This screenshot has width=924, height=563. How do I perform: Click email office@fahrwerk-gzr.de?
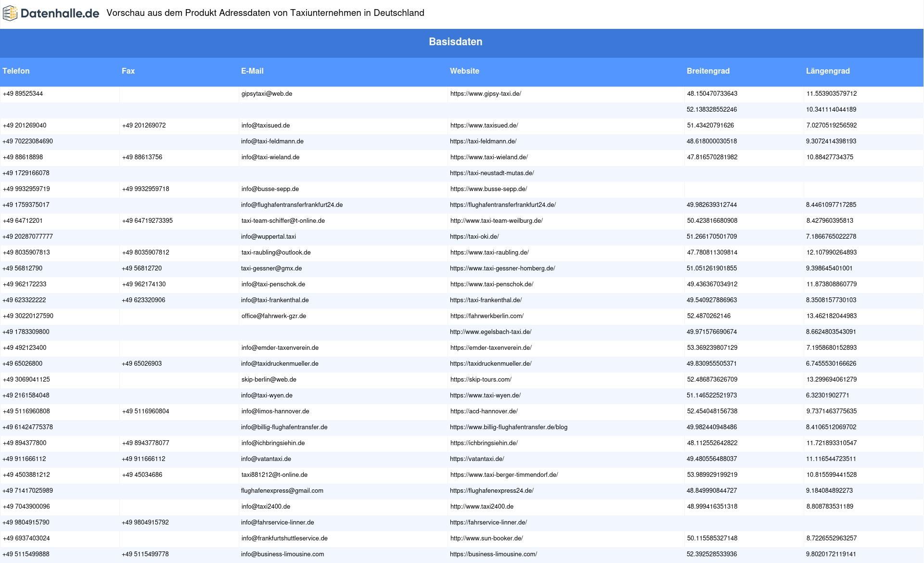(274, 316)
